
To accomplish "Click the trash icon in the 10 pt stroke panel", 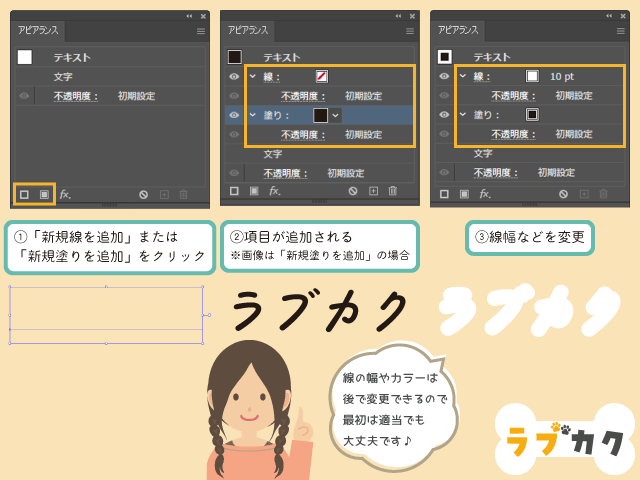I will [x=604, y=194].
